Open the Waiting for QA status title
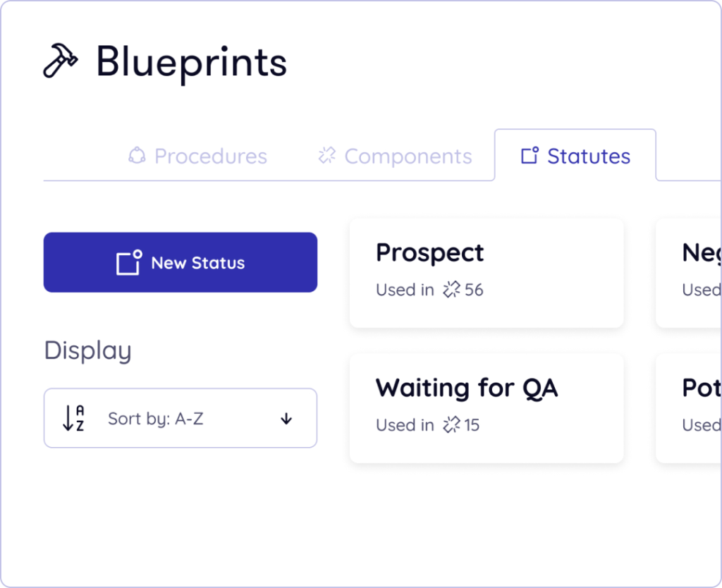The image size is (722, 588). 466,388
